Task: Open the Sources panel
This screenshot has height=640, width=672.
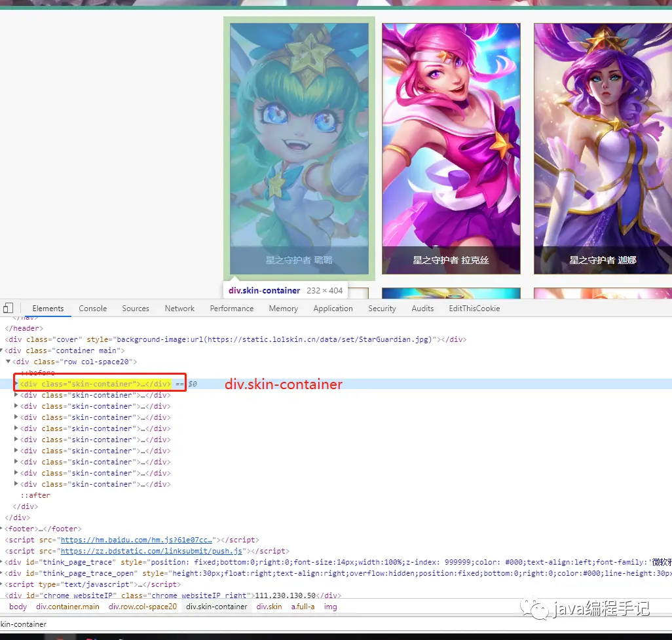Action: point(135,308)
